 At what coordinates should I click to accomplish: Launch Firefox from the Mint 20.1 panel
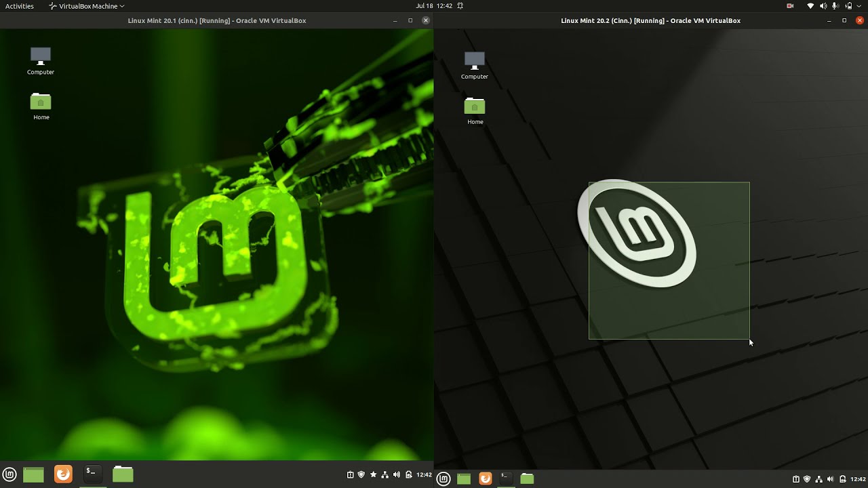point(63,474)
